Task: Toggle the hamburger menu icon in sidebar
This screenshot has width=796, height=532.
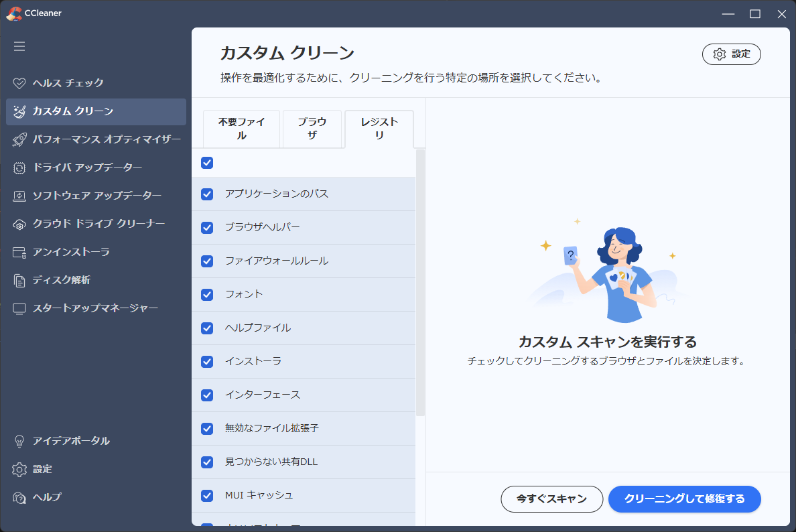Action: [19, 46]
